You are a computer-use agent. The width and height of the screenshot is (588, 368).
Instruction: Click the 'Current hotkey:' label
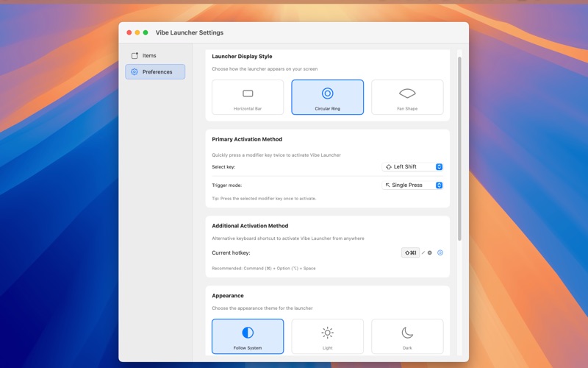click(231, 252)
